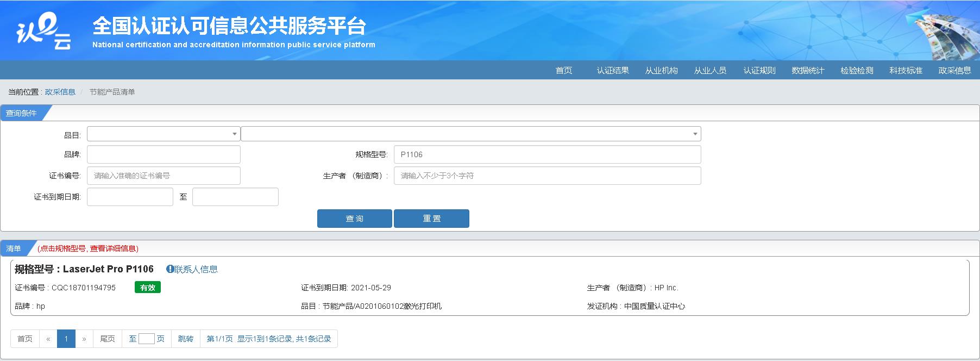Open the 科技标准 menu

pyautogui.click(x=906, y=71)
